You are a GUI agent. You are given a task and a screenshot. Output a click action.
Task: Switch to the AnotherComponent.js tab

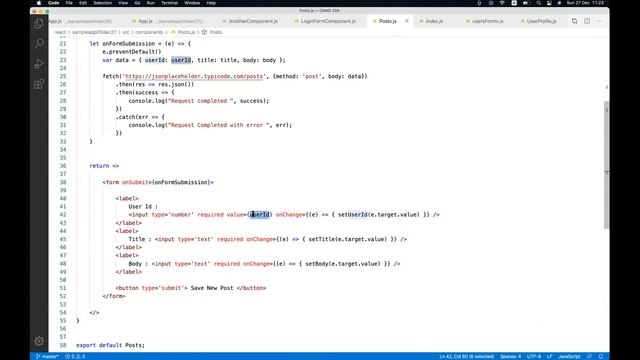click(250, 21)
